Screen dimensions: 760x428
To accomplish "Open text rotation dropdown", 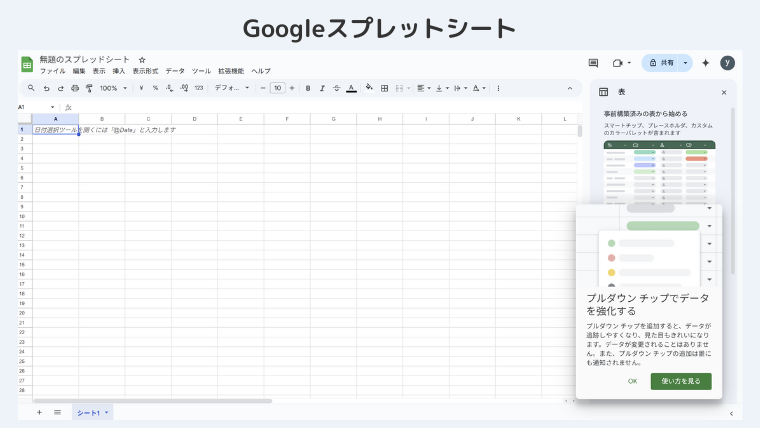I will point(479,88).
